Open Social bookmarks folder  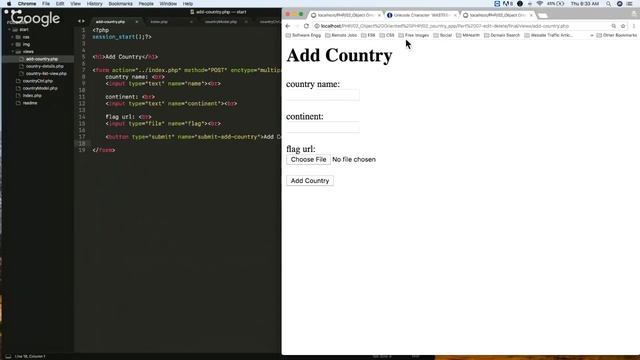click(x=442, y=36)
